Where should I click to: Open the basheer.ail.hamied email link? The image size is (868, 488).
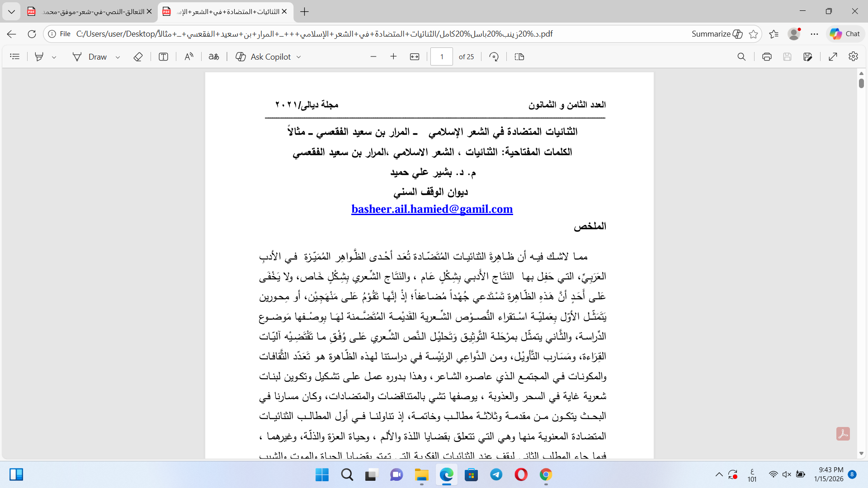click(432, 209)
